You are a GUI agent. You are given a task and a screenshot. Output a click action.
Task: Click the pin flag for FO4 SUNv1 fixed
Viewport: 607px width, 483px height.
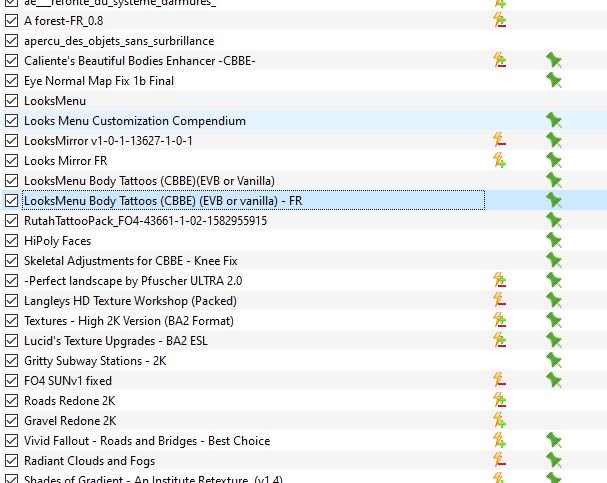point(554,380)
